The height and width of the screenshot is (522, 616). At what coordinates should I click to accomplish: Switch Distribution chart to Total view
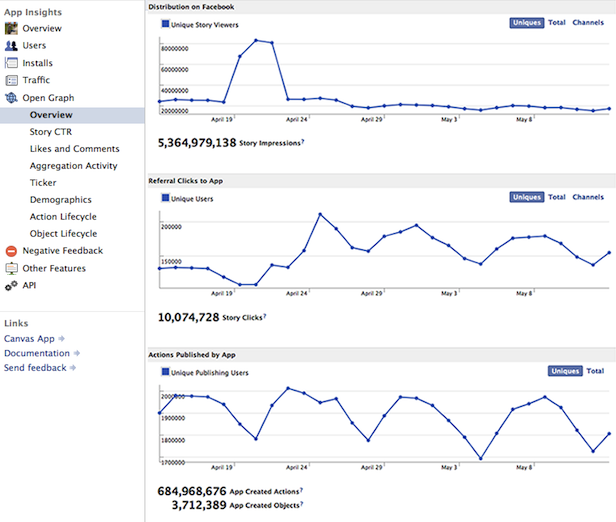557,22
